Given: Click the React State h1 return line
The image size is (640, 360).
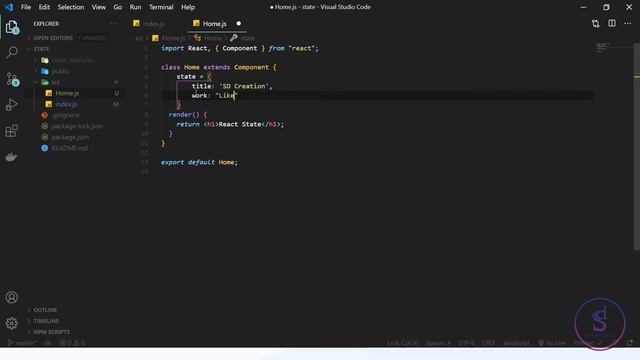Looking at the screenshot, I should coord(230,124).
